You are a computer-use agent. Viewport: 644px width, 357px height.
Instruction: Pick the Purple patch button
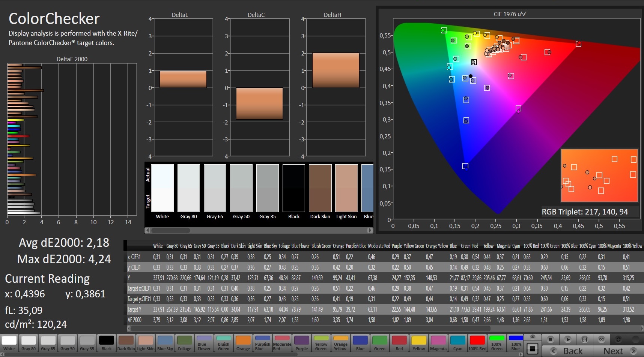click(302, 343)
